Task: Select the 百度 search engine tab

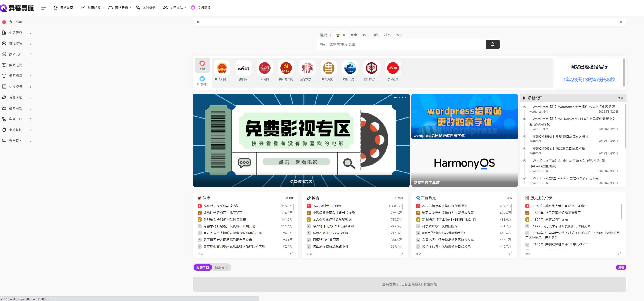Action: pos(354,35)
